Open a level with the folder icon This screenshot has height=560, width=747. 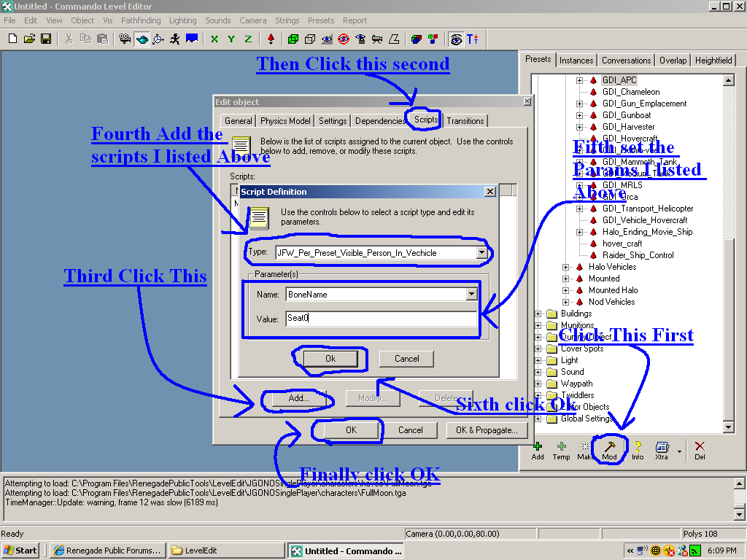pyautogui.click(x=29, y=39)
